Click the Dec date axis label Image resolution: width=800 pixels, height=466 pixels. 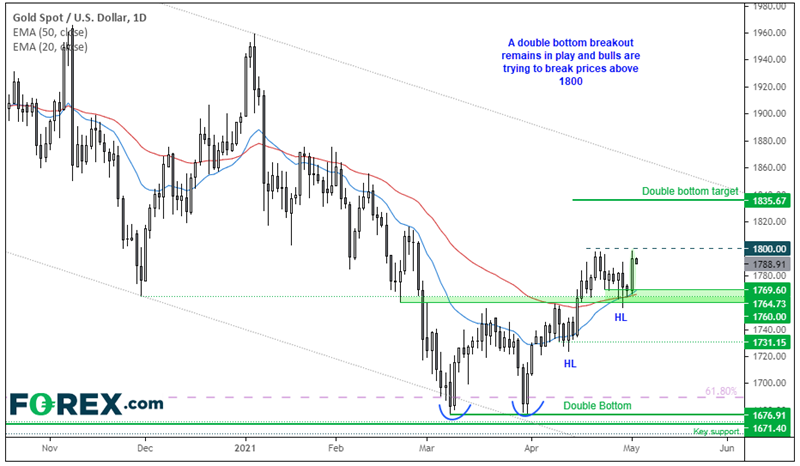(145, 448)
